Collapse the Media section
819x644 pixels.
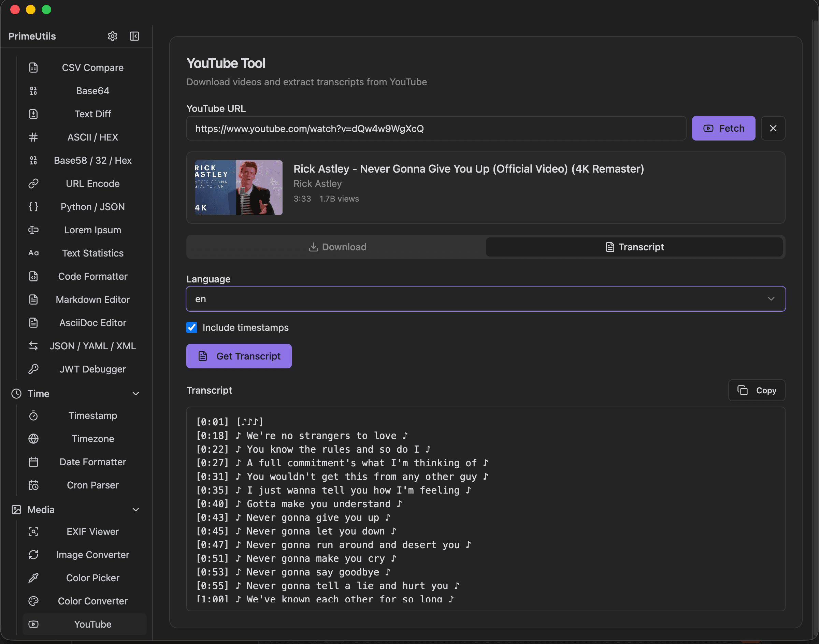pos(136,509)
